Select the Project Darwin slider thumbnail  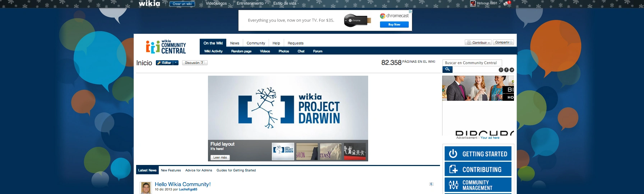pos(283,151)
